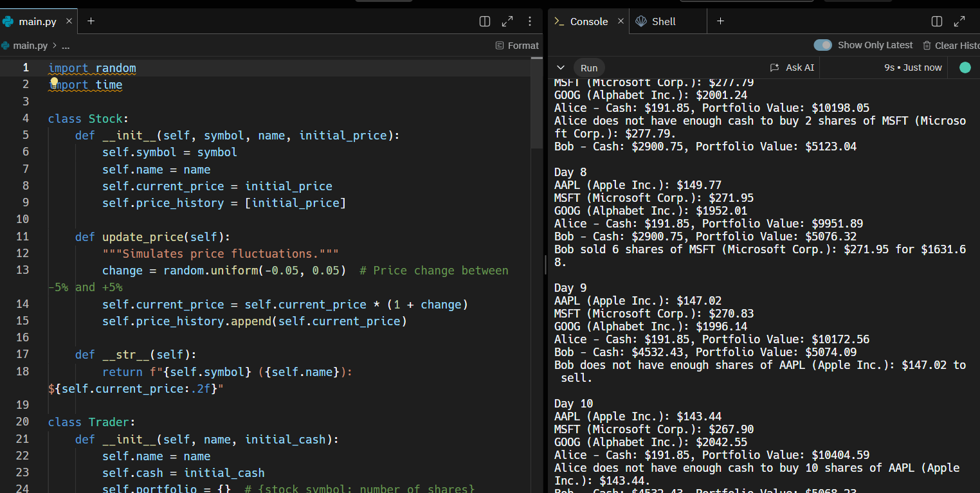The width and height of the screenshot is (980, 493).
Task: Clear the console history
Action: pyautogui.click(x=950, y=45)
